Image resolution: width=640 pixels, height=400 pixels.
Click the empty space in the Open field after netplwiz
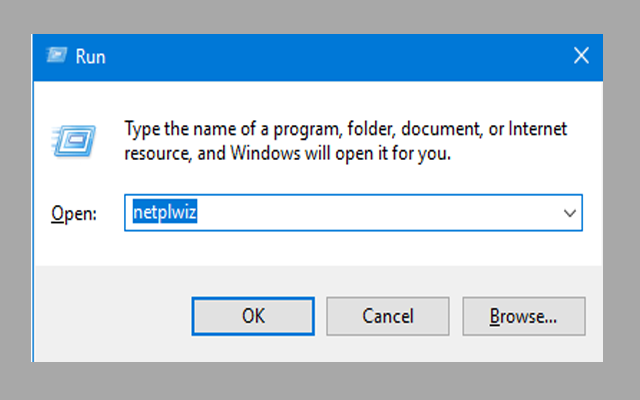(x=400, y=213)
